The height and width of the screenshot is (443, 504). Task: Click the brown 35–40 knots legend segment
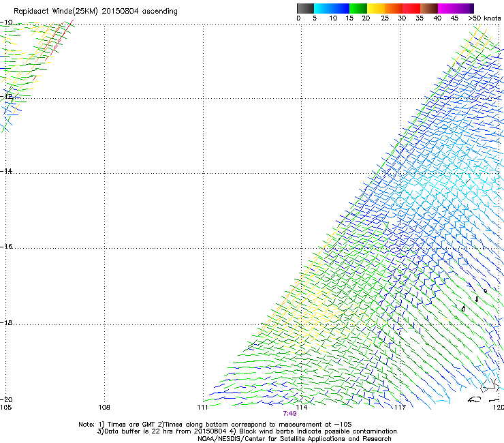429,8
